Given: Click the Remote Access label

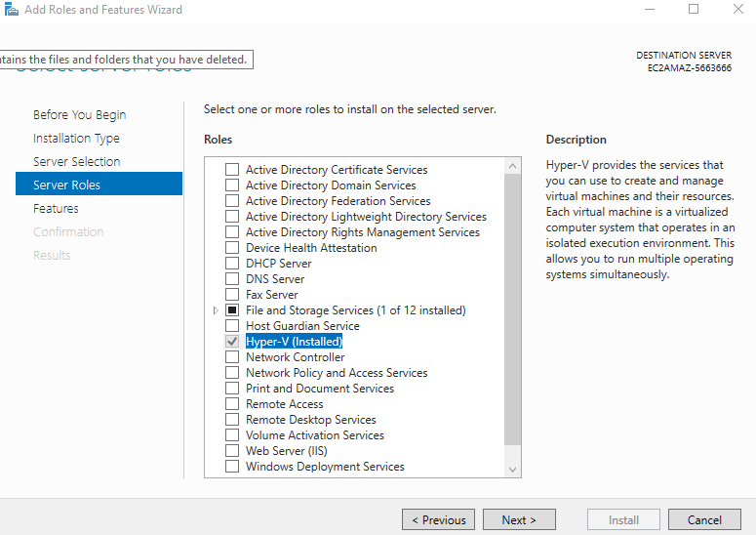Looking at the screenshot, I should pyautogui.click(x=285, y=404).
